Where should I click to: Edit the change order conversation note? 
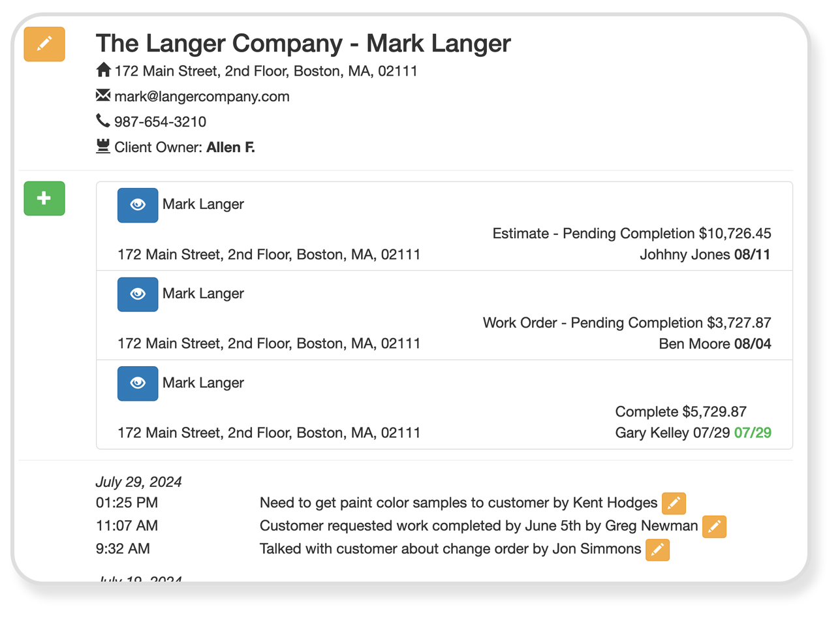tap(657, 550)
